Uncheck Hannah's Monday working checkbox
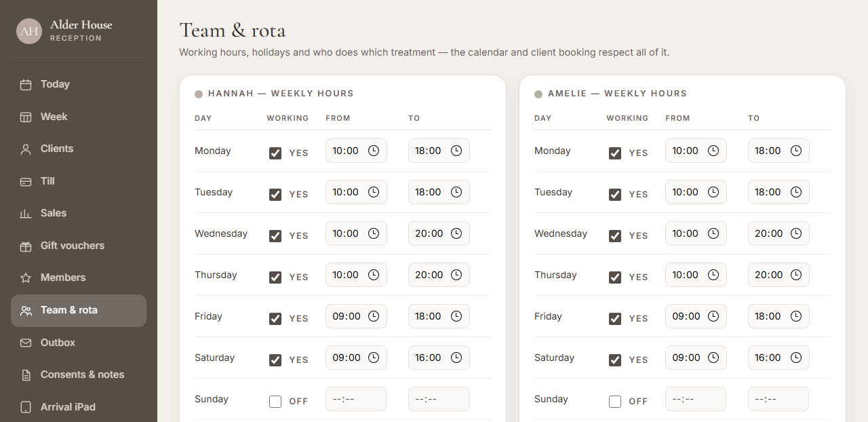868x422 pixels. (x=275, y=153)
